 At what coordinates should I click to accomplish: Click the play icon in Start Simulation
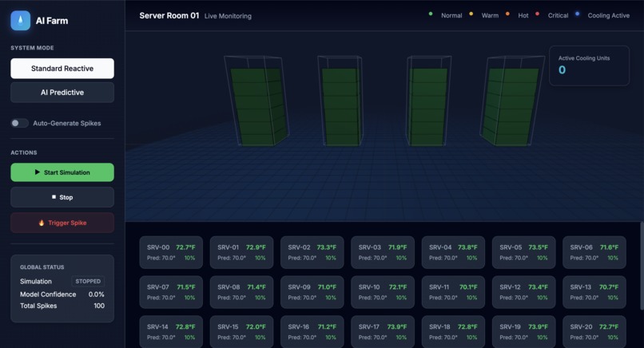(38, 172)
